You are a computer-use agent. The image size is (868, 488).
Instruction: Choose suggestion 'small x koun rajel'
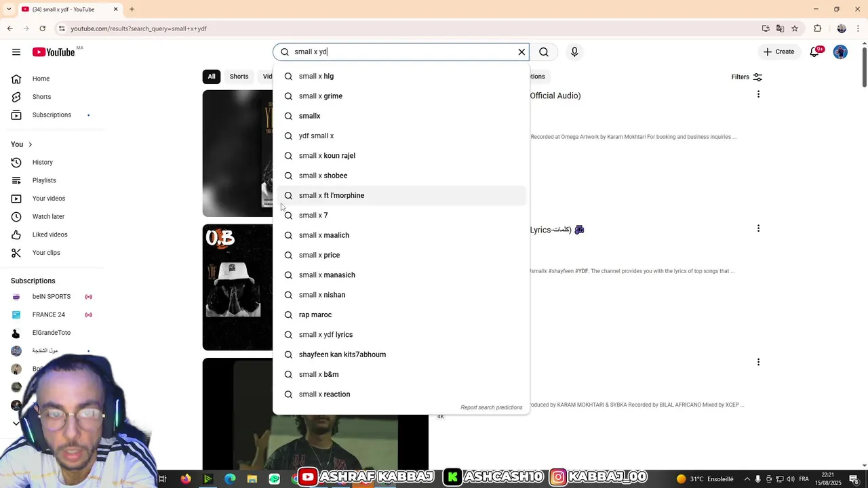(401, 156)
